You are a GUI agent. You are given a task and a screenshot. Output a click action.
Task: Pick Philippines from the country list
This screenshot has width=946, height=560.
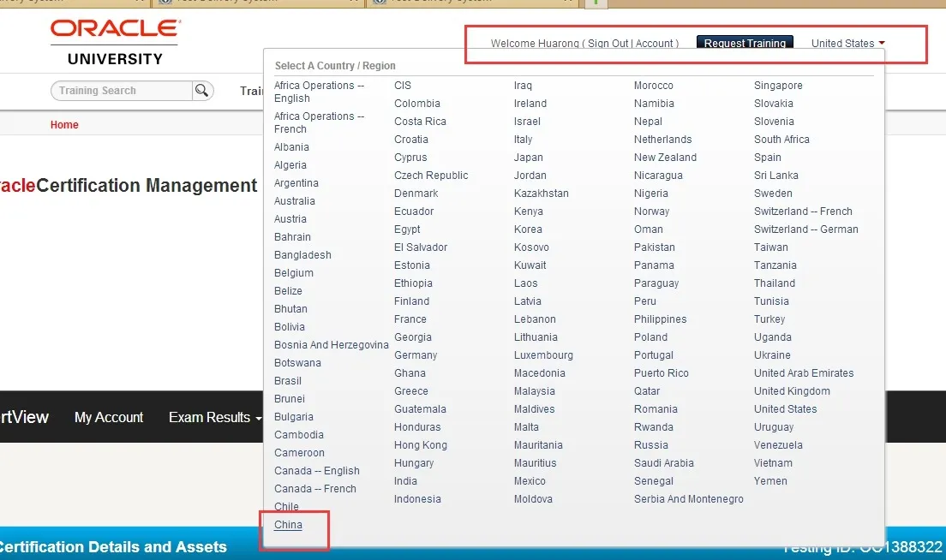click(x=660, y=319)
